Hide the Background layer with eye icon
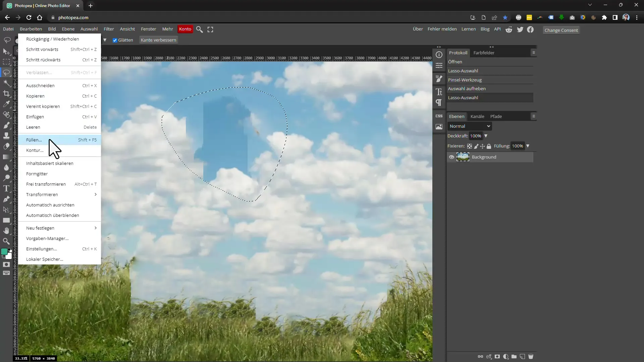The width and height of the screenshot is (644, 362). 451,157
